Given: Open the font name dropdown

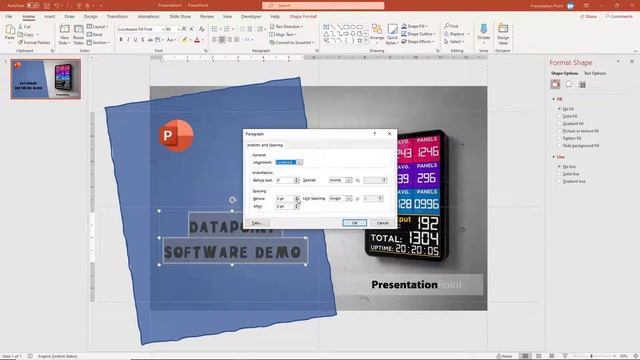Looking at the screenshot, I should coord(163,29).
